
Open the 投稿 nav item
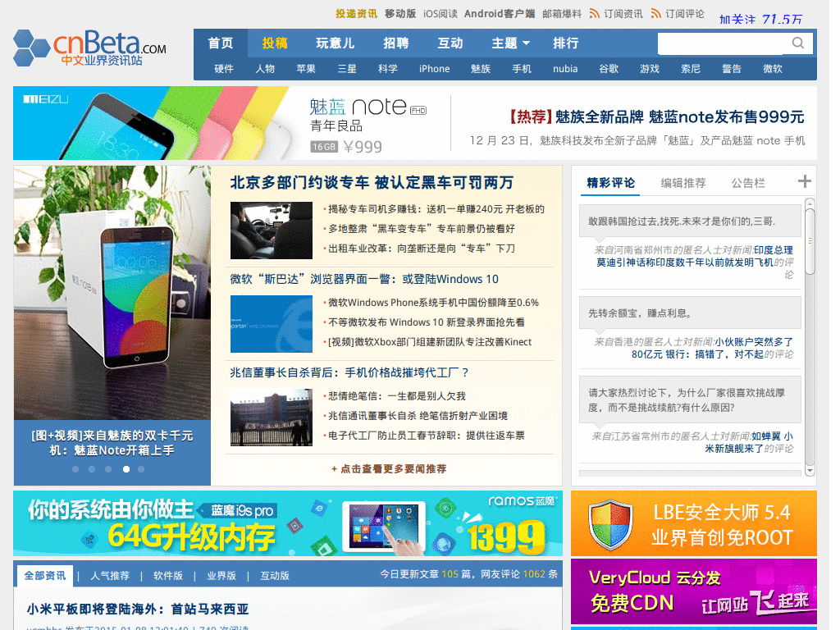tap(275, 43)
